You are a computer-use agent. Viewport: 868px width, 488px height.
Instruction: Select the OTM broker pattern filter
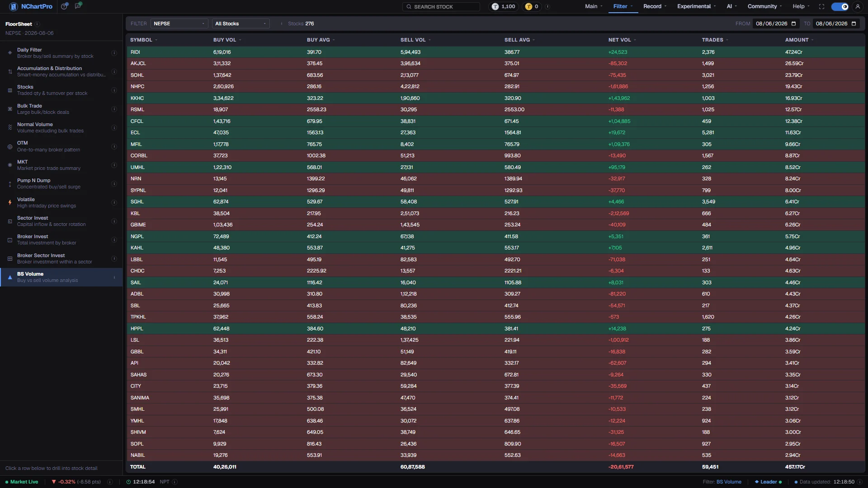tap(61, 146)
